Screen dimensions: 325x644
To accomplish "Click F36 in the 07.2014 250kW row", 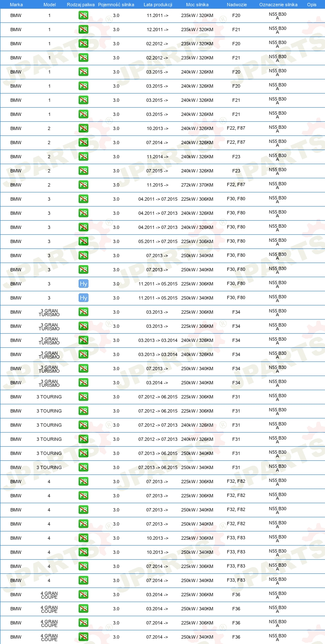I will click(236, 637).
